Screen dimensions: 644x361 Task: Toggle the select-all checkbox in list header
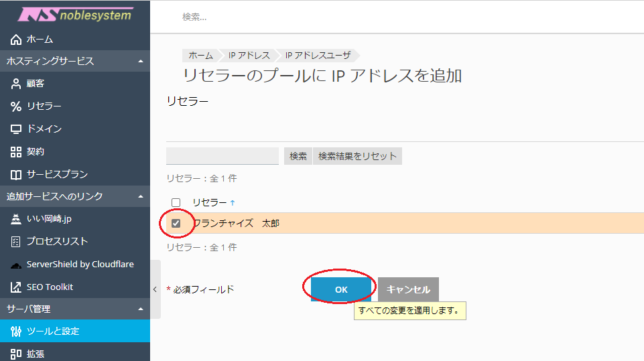pyautogui.click(x=176, y=202)
